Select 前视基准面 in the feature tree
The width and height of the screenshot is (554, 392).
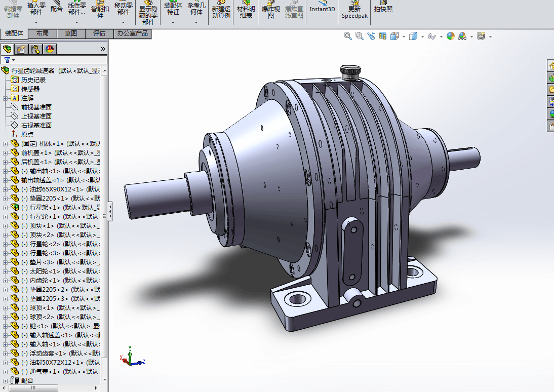coord(36,107)
